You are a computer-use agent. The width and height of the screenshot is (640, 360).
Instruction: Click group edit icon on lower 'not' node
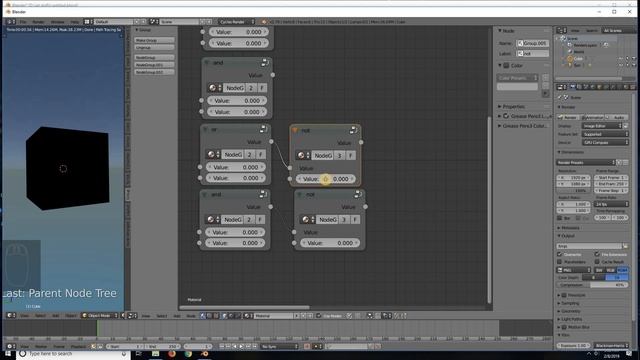358,194
